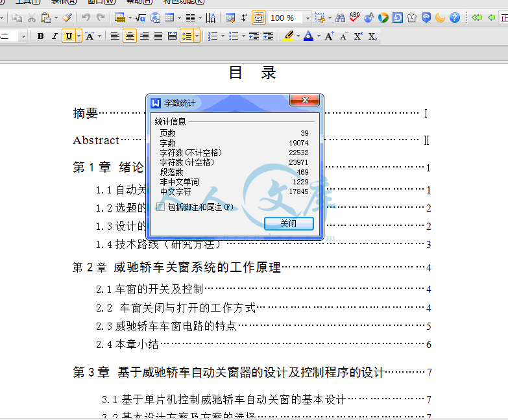Click the 字数 19074 statistics row

click(x=234, y=143)
